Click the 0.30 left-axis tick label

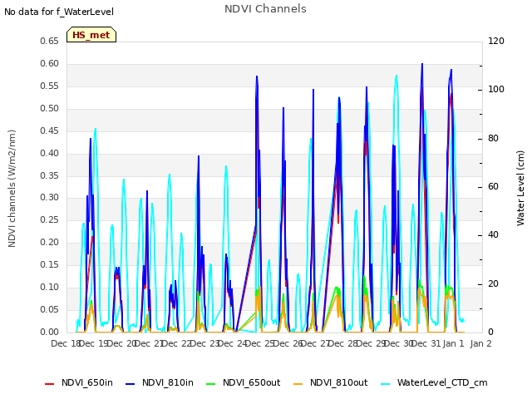click(x=49, y=198)
